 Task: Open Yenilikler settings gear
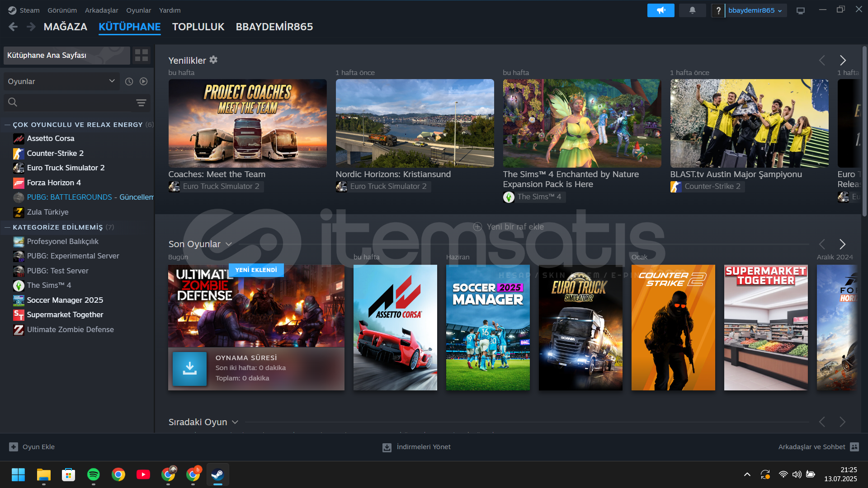point(213,60)
